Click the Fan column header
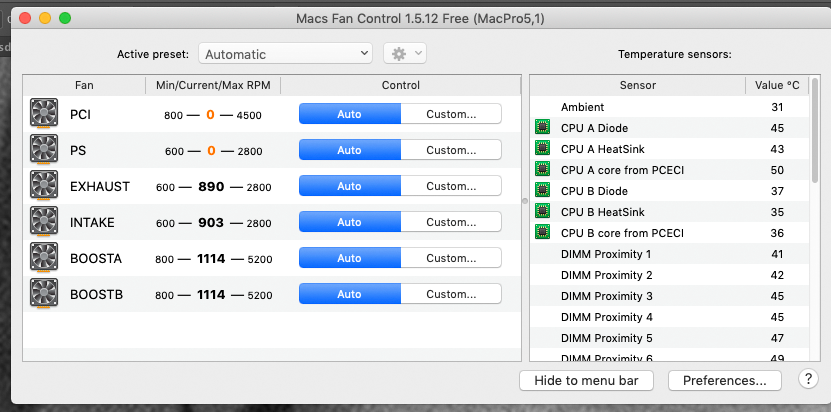The height and width of the screenshot is (412, 831). pyautogui.click(x=84, y=85)
